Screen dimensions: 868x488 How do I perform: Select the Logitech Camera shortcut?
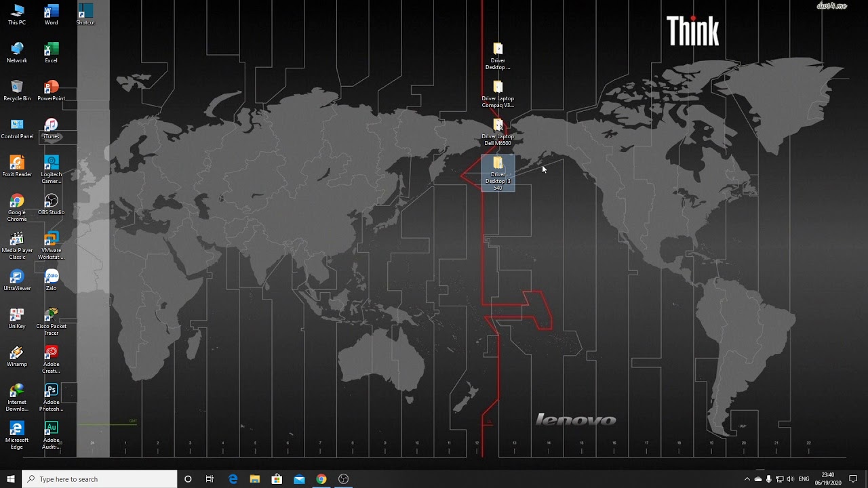[x=51, y=169]
